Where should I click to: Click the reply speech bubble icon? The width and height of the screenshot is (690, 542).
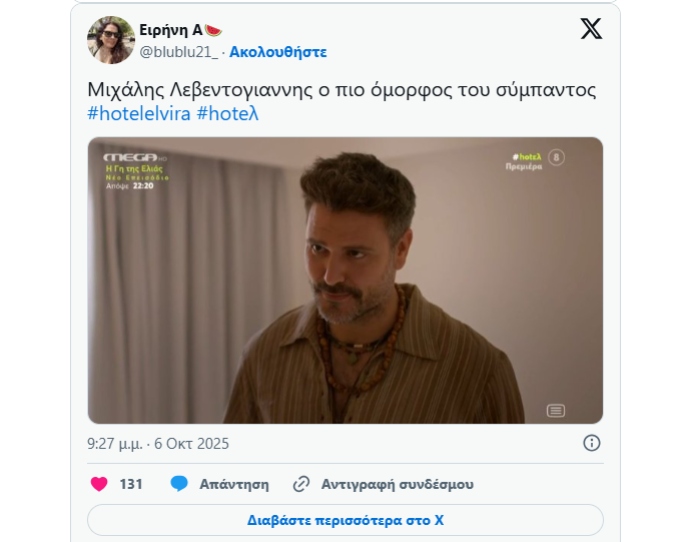[x=179, y=484]
